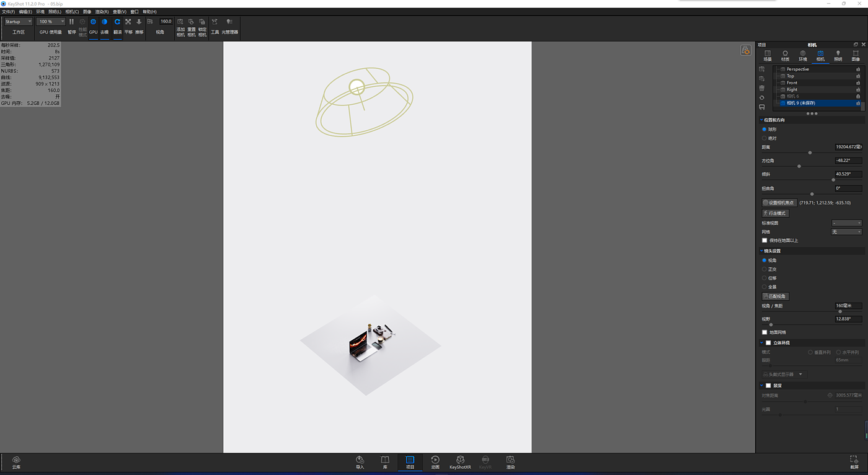Click the 设置相机焦点 button
The image size is (868, 475).
pyautogui.click(x=779, y=203)
